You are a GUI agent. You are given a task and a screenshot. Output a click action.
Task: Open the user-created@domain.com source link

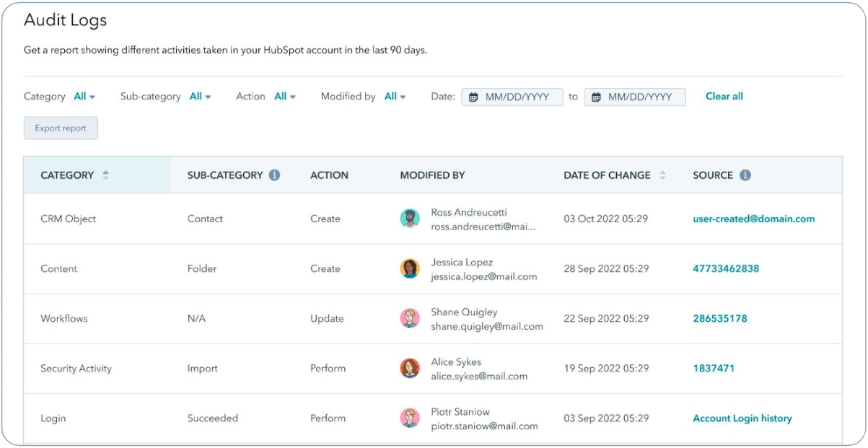click(x=753, y=219)
